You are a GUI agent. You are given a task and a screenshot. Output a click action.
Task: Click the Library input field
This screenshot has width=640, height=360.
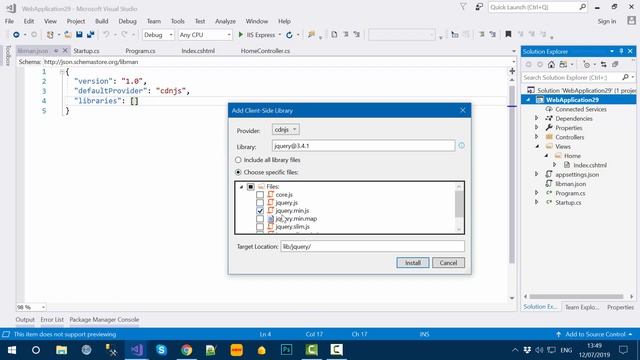click(363, 146)
